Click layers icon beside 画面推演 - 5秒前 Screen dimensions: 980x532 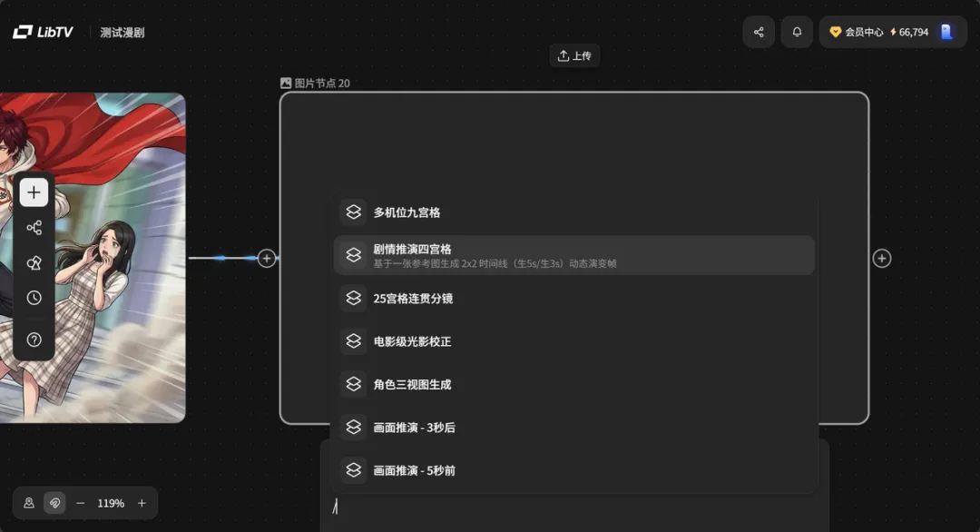pos(353,470)
